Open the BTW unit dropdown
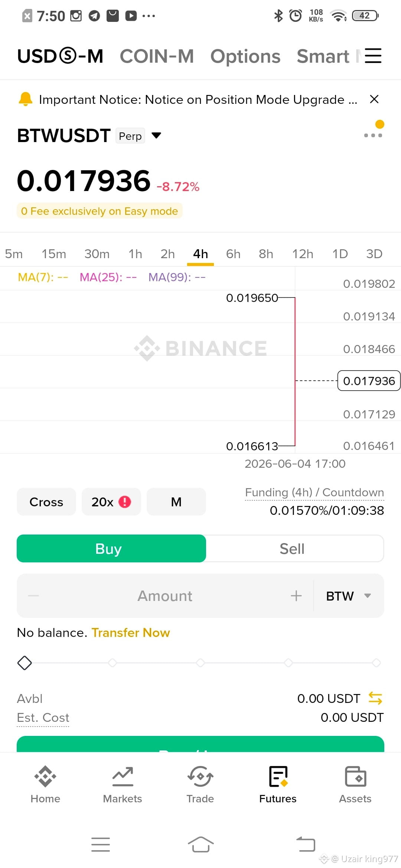This screenshot has width=401, height=868. tap(348, 596)
